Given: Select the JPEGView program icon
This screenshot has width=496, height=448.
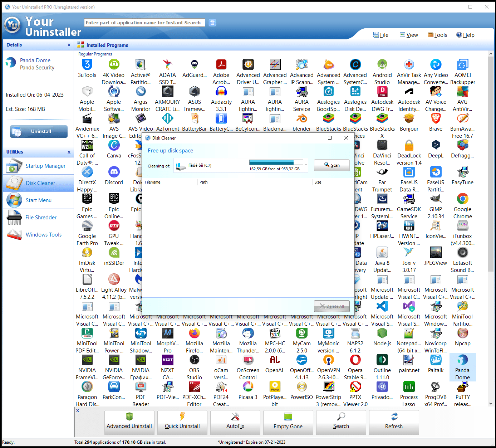Looking at the screenshot, I should [436, 253].
